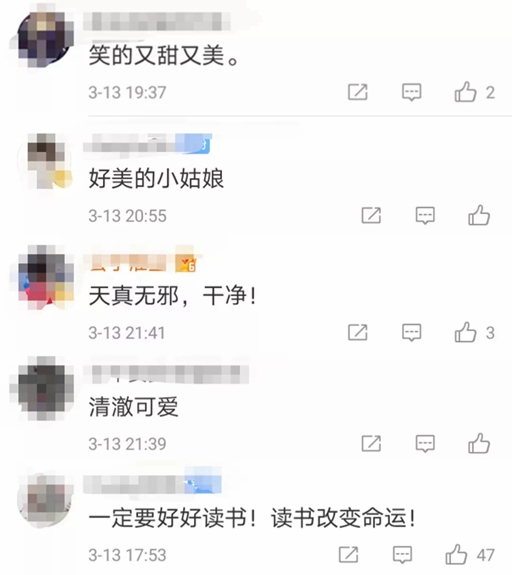Like the comment "天真无邪，干净!"
The width and height of the screenshot is (512, 575).
pyautogui.click(x=465, y=332)
